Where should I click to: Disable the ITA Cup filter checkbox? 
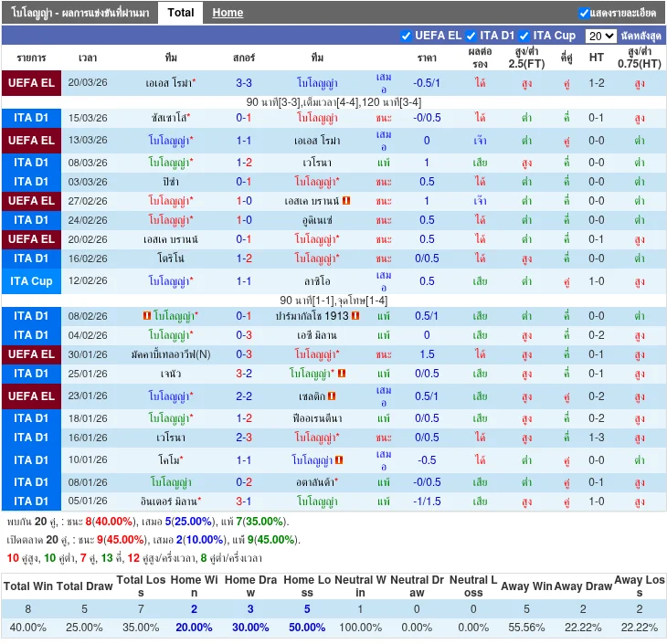pyautogui.click(x=524, y=36)
